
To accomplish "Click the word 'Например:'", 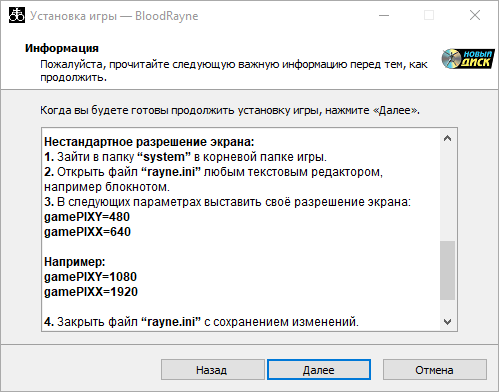I will point(75,262).
